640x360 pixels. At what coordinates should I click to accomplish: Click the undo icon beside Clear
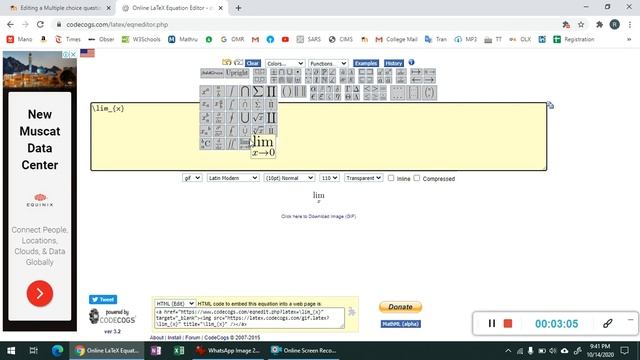227,62
